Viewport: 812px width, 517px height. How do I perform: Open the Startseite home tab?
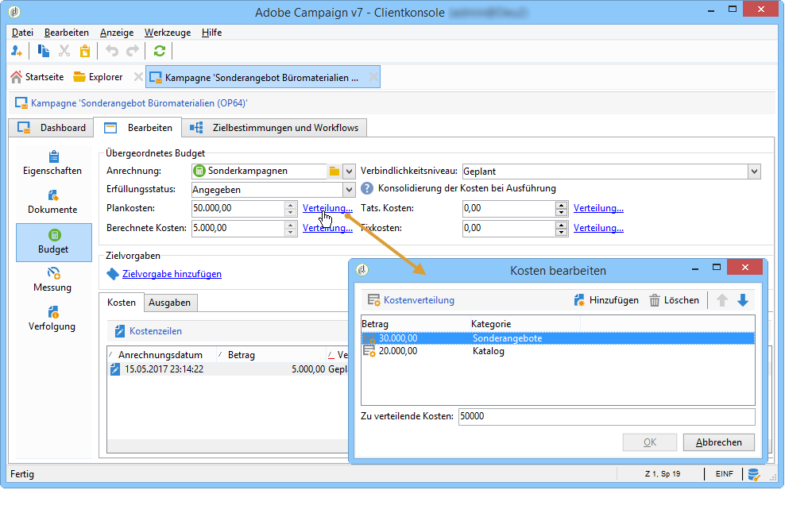click(37, 76)
